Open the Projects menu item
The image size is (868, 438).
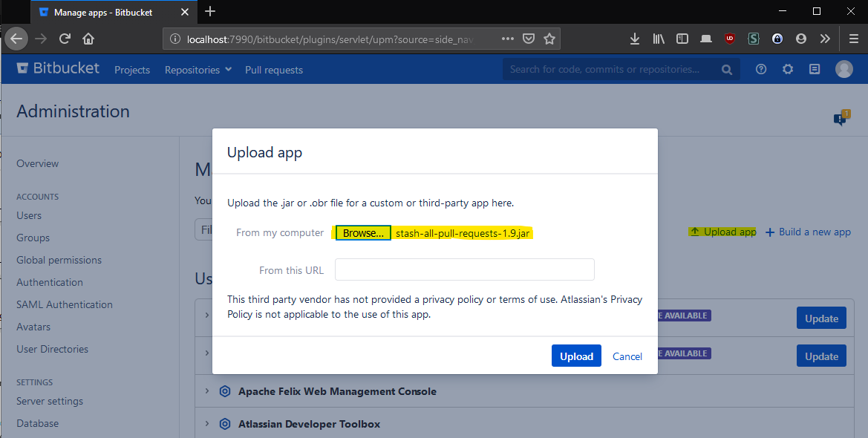click(131, 70)
